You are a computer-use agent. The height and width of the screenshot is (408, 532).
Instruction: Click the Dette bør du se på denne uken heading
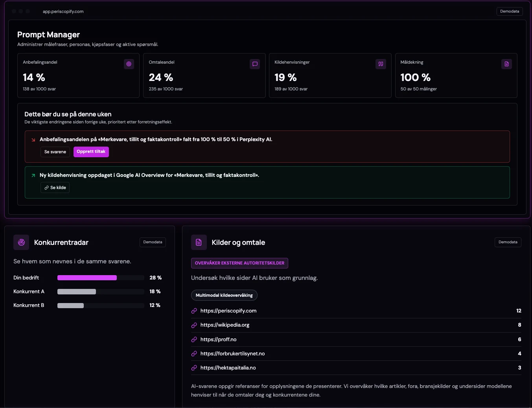coord(68,114)
